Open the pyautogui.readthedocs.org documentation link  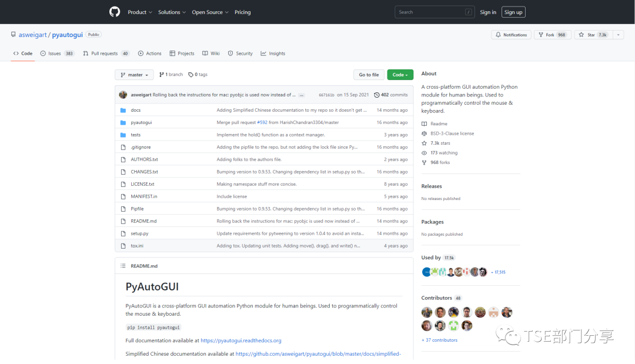(x=241, y=341)
